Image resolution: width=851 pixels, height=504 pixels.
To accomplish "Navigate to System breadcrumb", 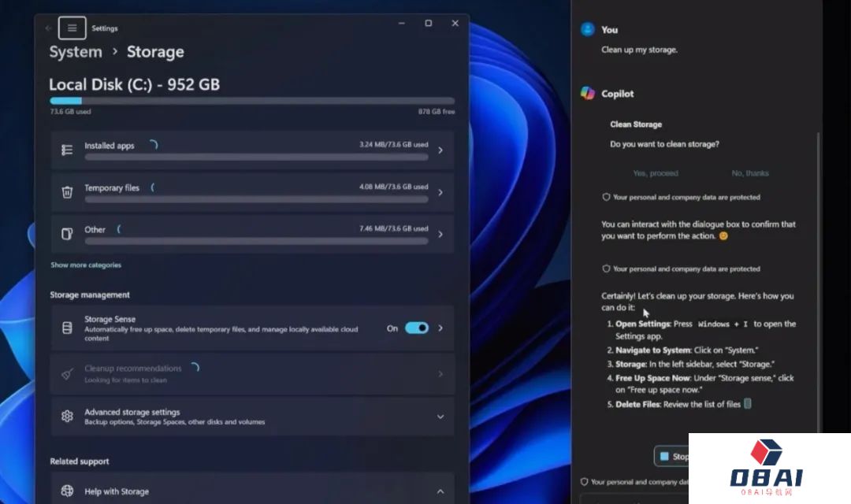I will pos(76,52).
